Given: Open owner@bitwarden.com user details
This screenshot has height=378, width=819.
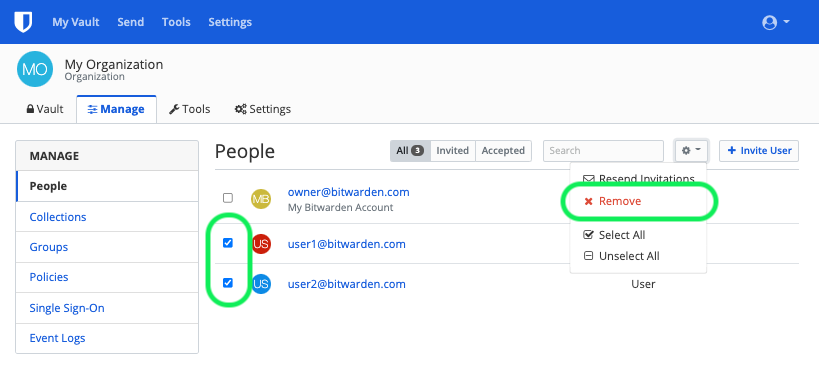Looking at the screenshot, I should [x=348, y=192].
